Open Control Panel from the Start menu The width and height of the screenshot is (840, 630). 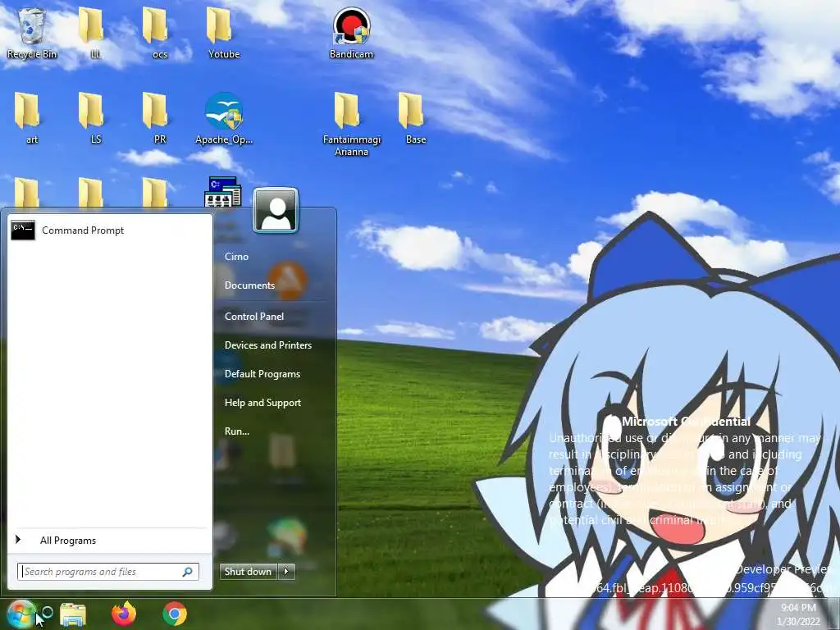click(254, 317)
